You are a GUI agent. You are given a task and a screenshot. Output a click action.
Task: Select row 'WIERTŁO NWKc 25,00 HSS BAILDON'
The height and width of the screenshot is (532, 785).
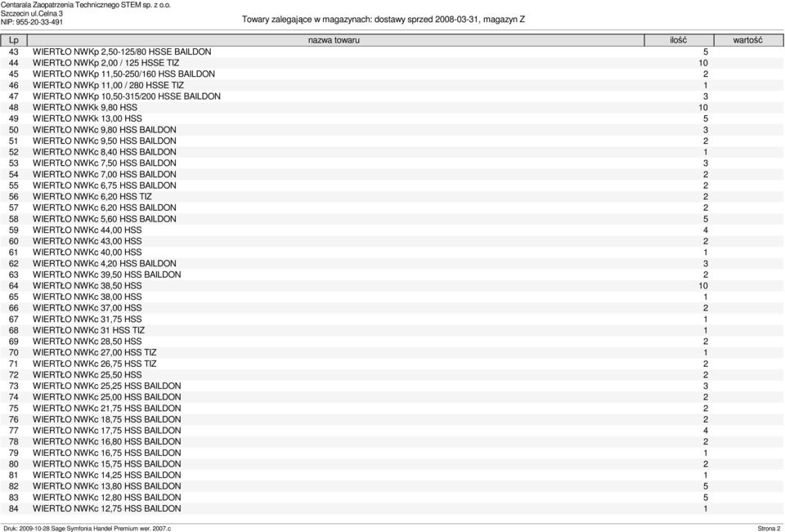point(392,397)
